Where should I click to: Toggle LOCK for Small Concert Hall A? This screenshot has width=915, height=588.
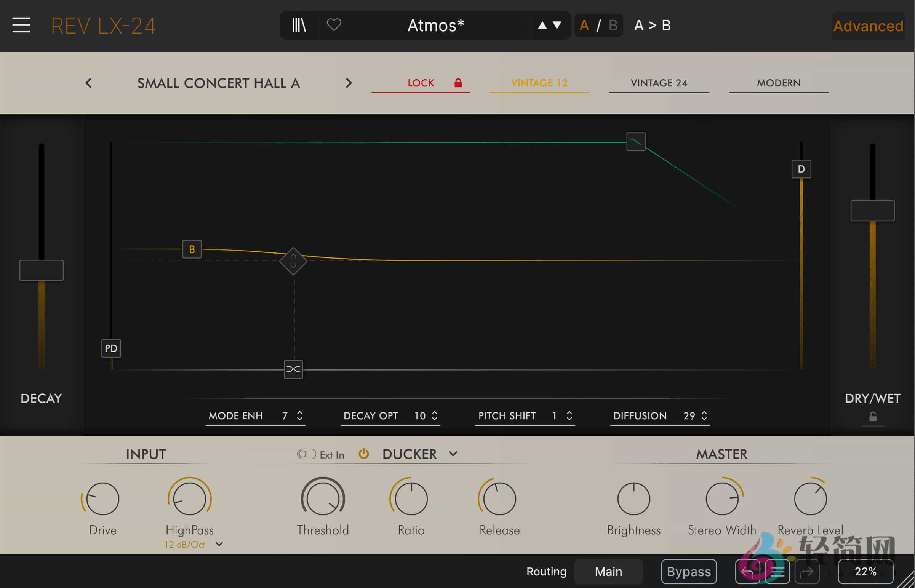click(421, 83)
